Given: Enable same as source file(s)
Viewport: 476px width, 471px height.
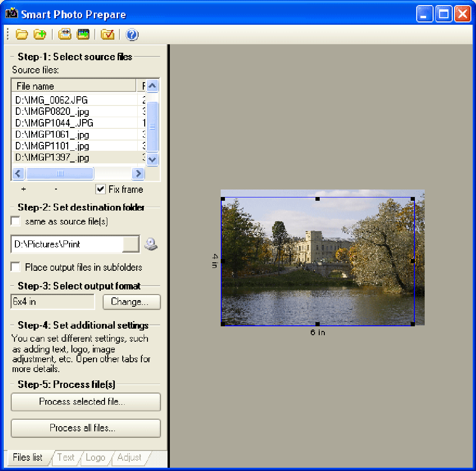Looking at the screenshot, I should [14, 221].
